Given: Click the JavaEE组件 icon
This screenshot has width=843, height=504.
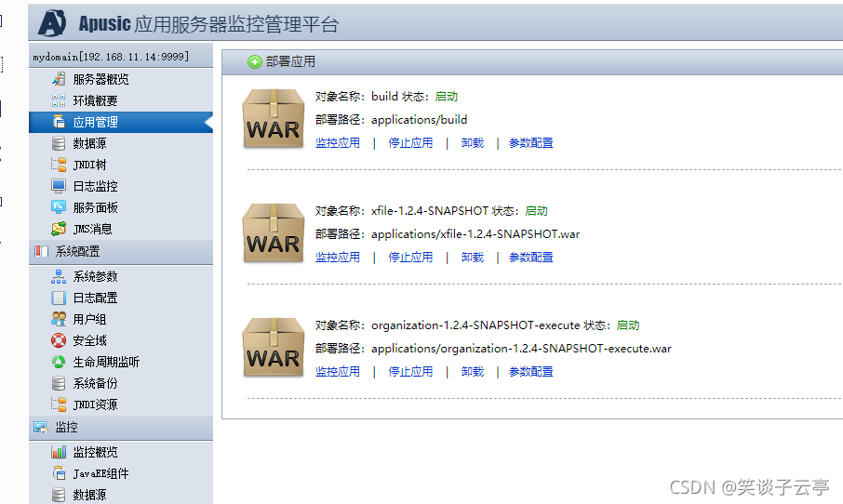Looking at the screenshot, I should [59, 473].
